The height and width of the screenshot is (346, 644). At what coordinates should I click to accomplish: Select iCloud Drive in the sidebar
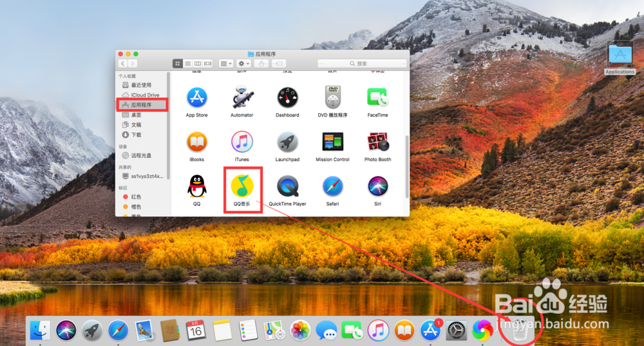click(142, 95)
